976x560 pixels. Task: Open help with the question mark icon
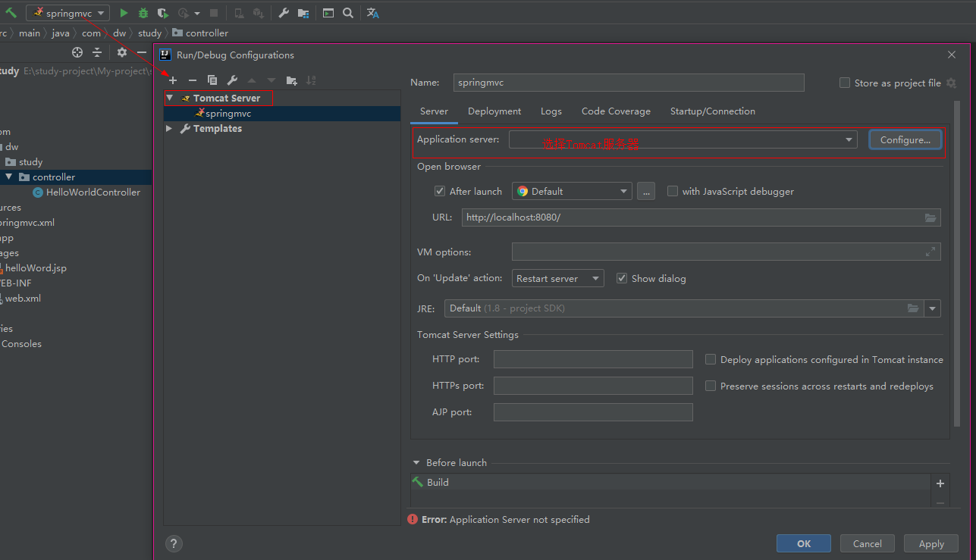(174, 543)
